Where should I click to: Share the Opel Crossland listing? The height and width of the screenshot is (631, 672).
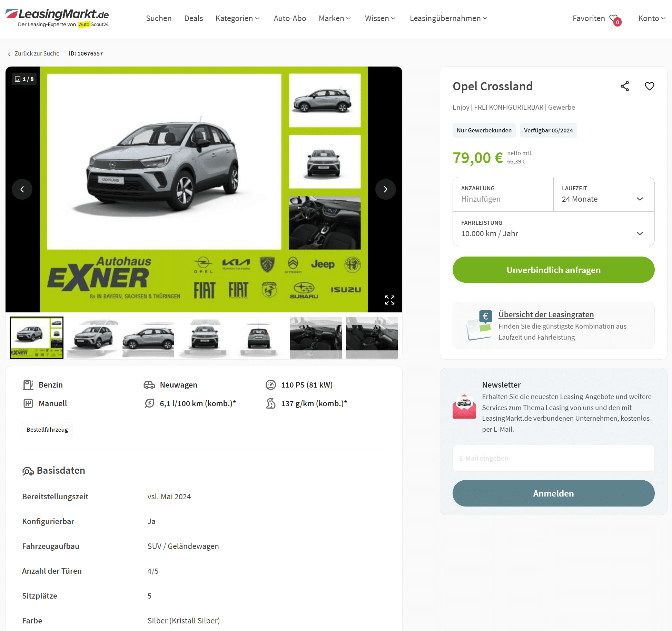point(625,86)
